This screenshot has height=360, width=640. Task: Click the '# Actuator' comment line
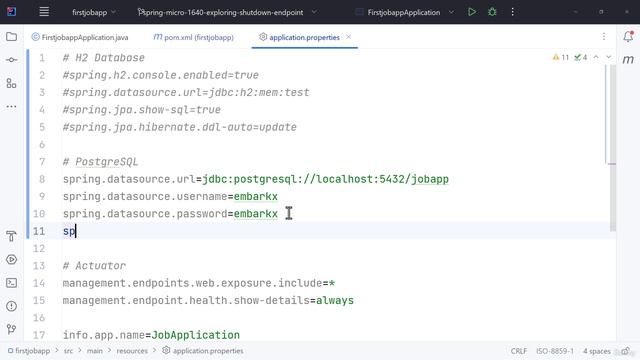[x=94, y=266]
